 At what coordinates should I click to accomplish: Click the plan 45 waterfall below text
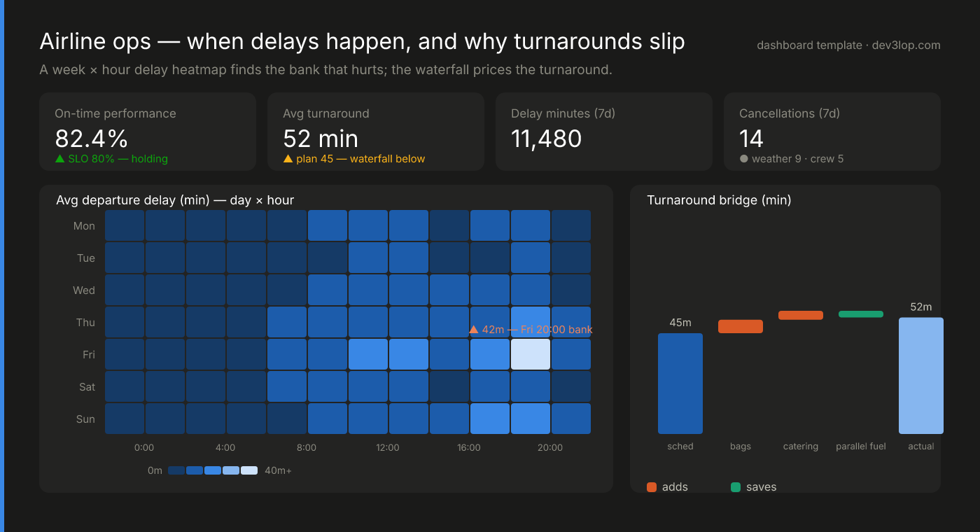tap(360, 159)
